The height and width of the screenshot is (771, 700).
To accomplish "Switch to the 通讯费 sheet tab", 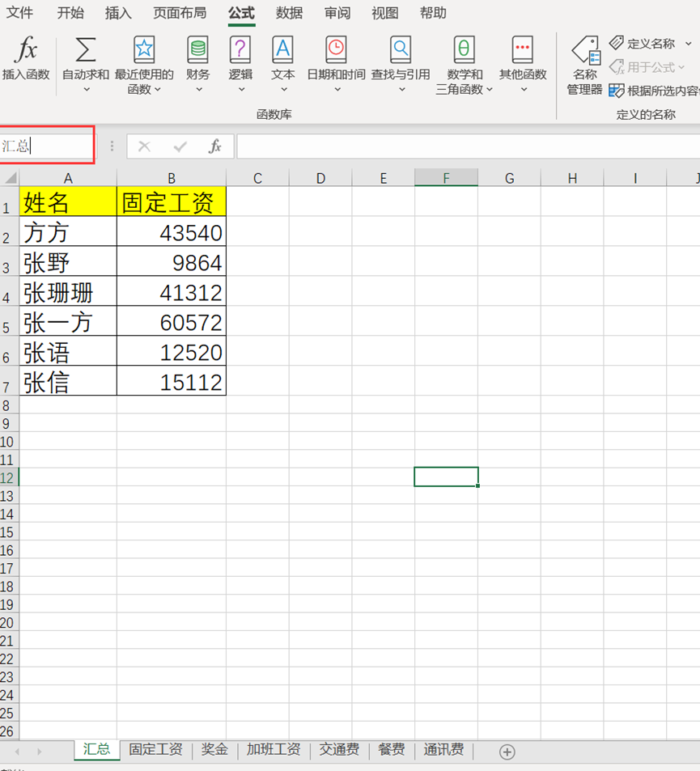I will pos(443,749).
